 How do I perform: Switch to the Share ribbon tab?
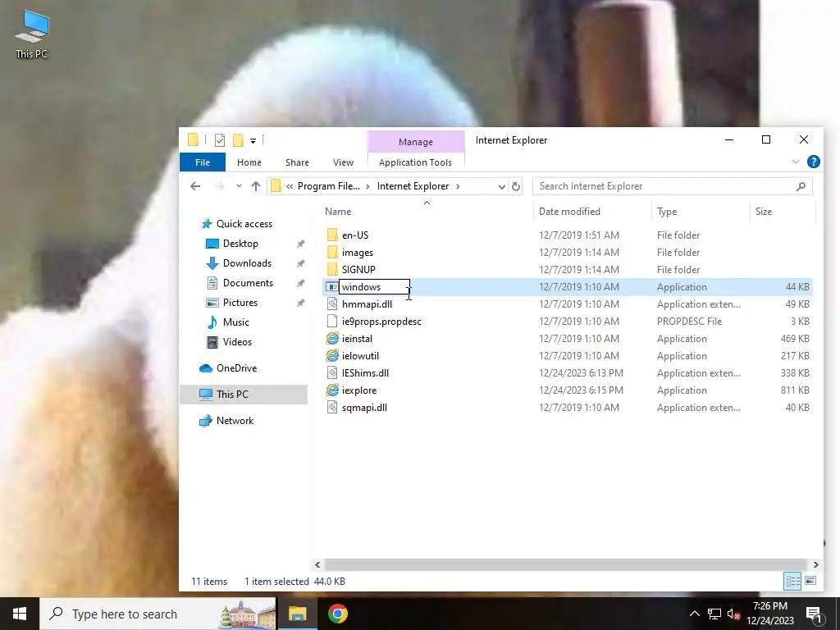point(297,162)
